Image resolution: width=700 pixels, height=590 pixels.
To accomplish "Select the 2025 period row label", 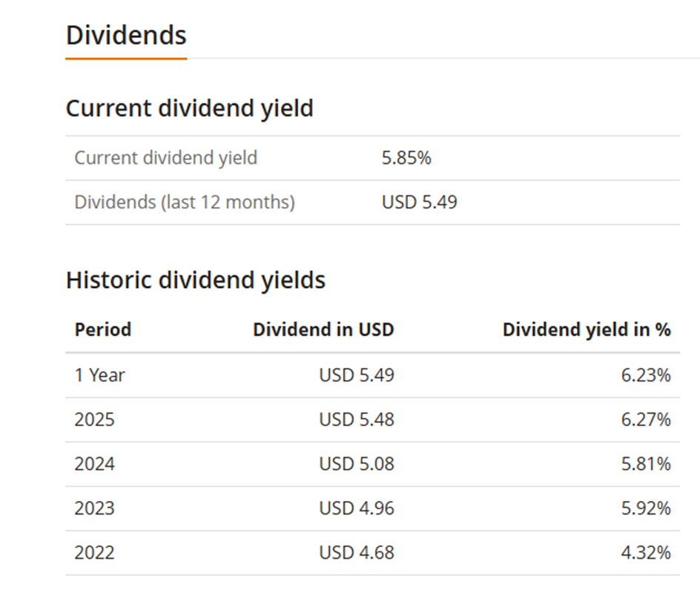I will pos(95,420).
